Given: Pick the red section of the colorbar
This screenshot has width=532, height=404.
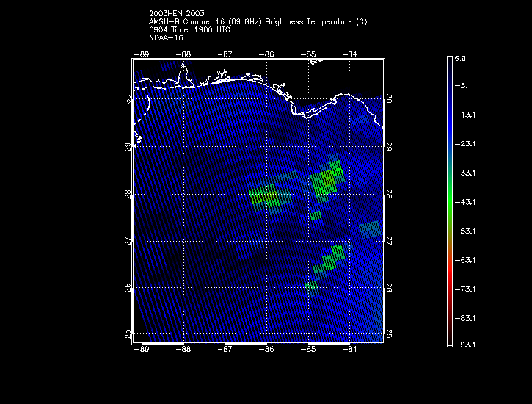Looking at the screenshot, I should [x=448, y=274].
